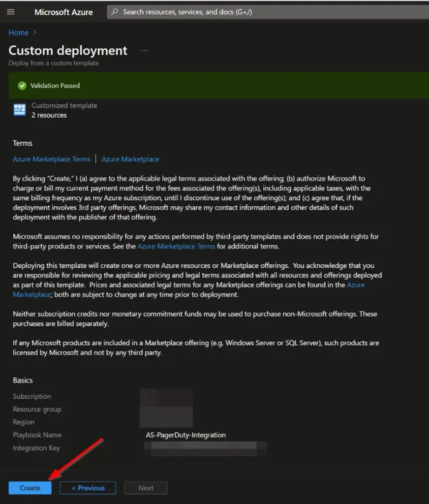The width and height of the screenshot is (429, 504).
Task: Open the Azure Marketplace link under Terms
Action: tap(130, 159)
